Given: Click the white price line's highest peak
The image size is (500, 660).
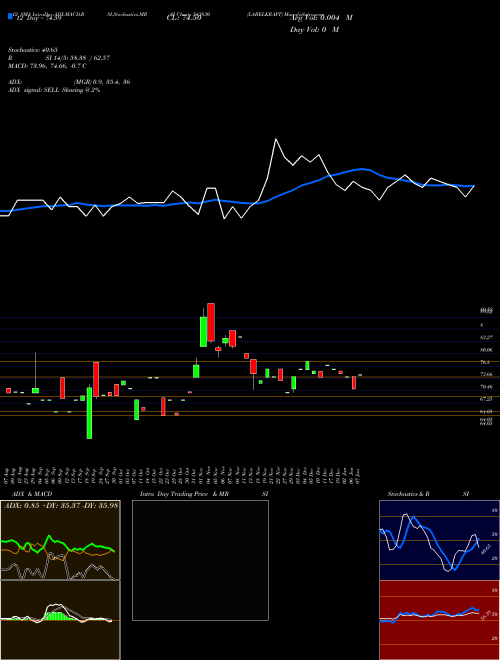Looking at the screenshot, I should click(276, 139).
